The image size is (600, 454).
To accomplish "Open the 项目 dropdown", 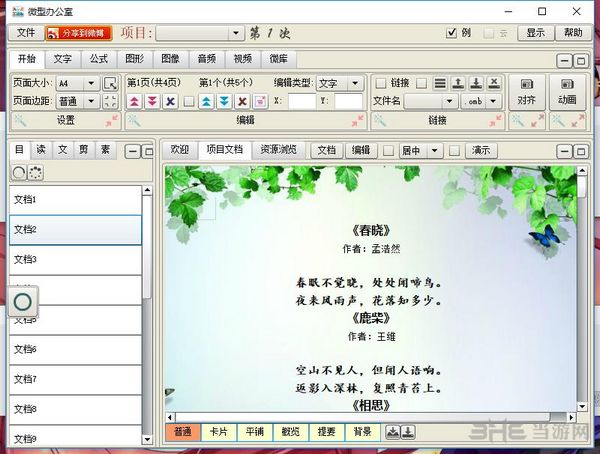I will pyautogui.click(x=200, y=33).
